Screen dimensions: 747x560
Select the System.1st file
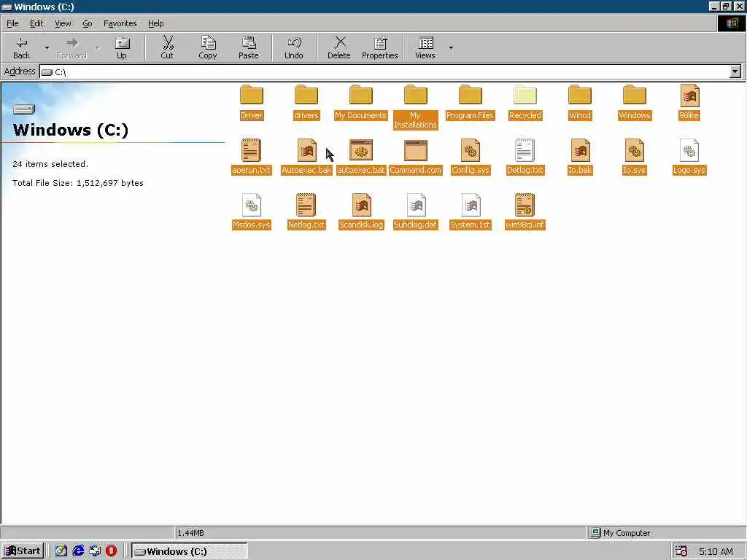(x=471, y=205)
